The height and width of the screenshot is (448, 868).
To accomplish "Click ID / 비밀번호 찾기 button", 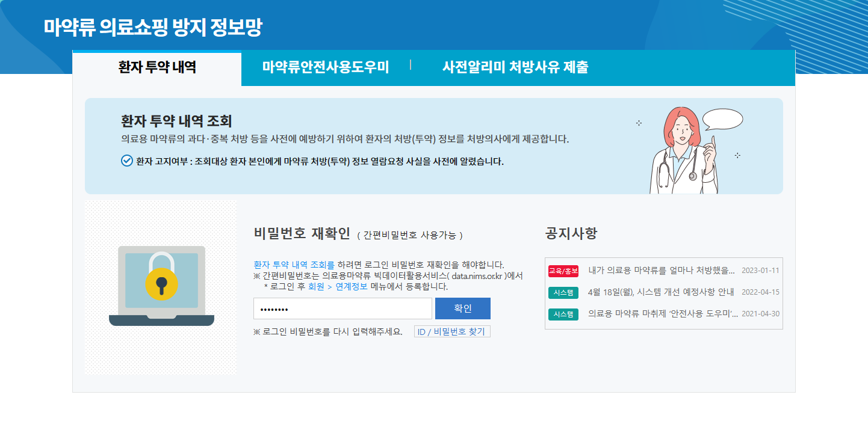I will [452, 332].
